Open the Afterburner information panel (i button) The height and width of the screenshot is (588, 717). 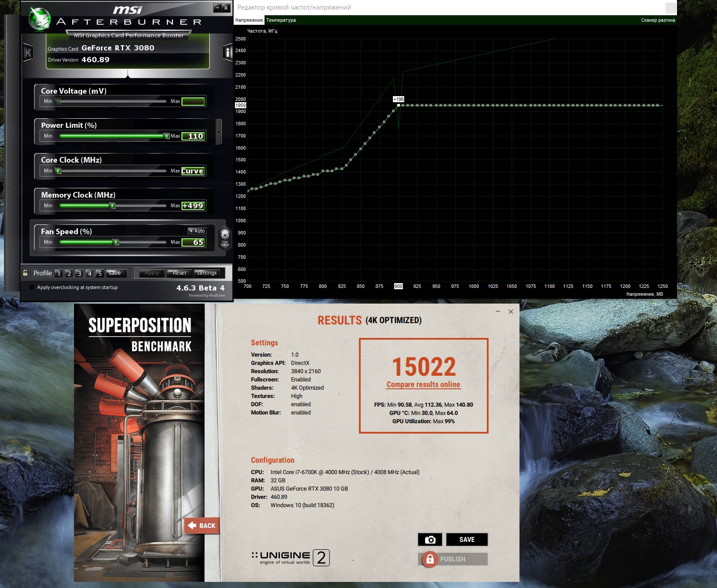[x=228, y=53]
